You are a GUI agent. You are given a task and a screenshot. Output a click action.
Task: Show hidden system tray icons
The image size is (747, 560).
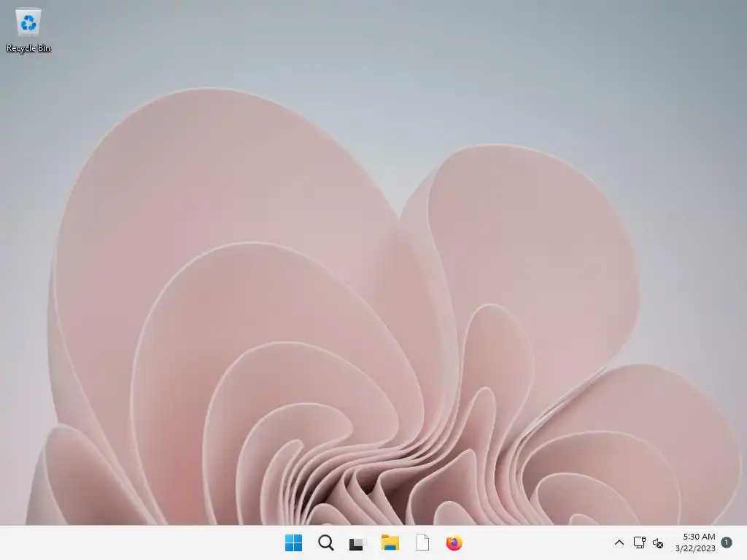click(x=619, y=542)
